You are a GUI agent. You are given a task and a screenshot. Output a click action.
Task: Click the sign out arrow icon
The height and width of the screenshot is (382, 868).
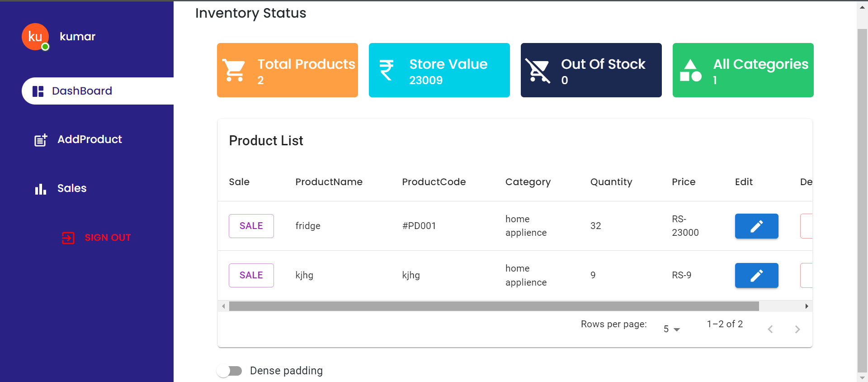[x=68, y=238]
